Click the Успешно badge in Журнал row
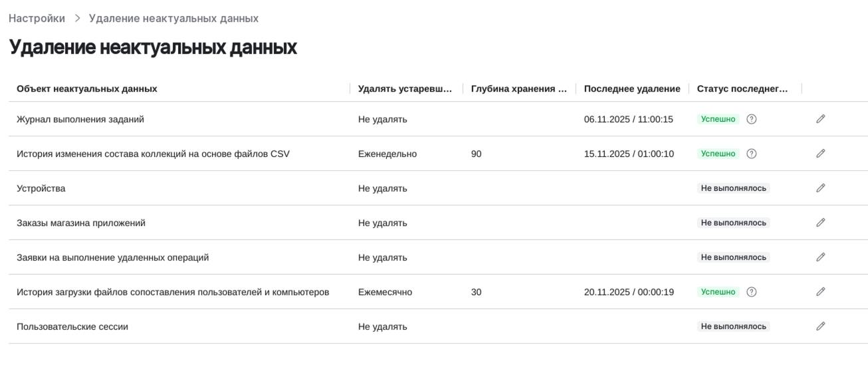This screenshot has width=868, height=373. [718, 119]
